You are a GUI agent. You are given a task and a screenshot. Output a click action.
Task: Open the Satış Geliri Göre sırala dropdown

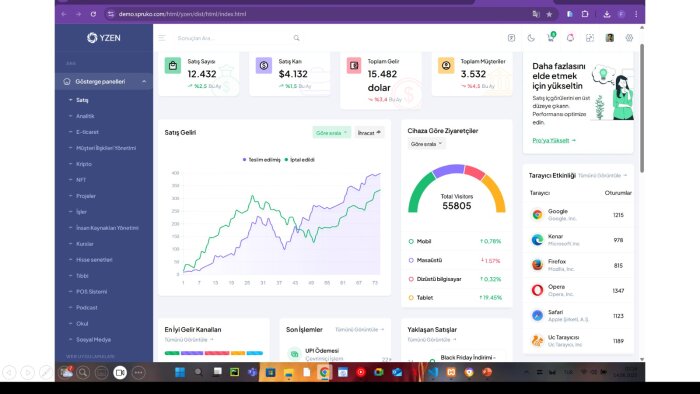(331, 133)
